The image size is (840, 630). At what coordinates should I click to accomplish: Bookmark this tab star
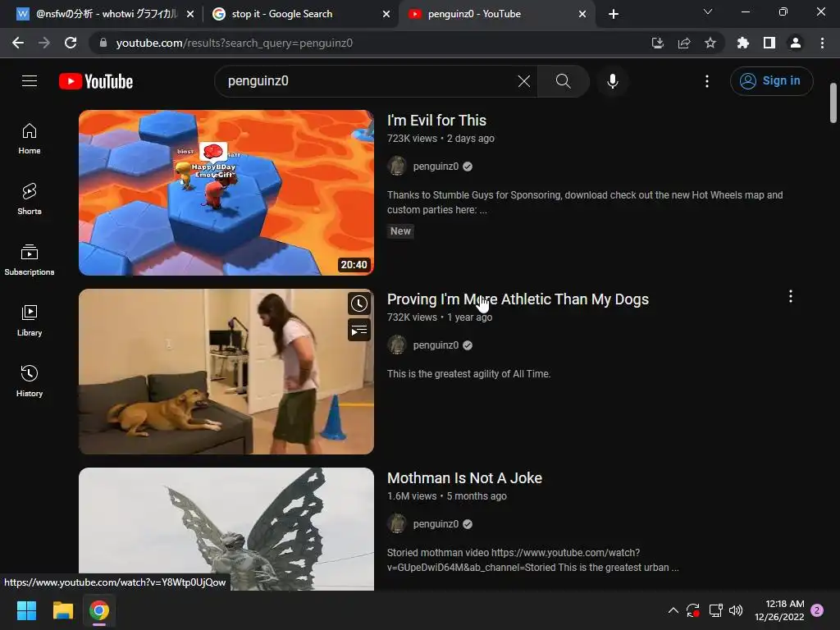coord(710,43)
